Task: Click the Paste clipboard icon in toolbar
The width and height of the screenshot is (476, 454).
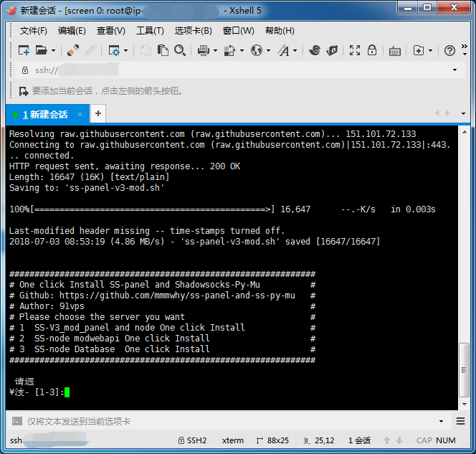Action: pyautogui.click(x=163, y=50)
